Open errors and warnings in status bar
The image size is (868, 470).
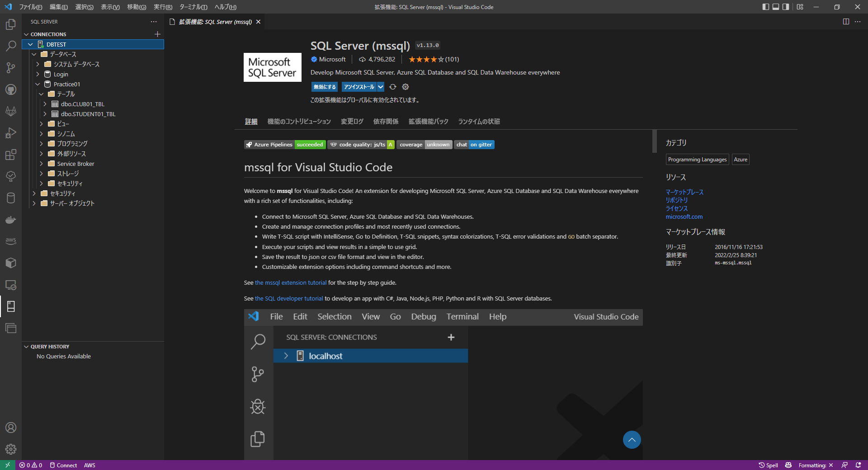tap(31, 465)
